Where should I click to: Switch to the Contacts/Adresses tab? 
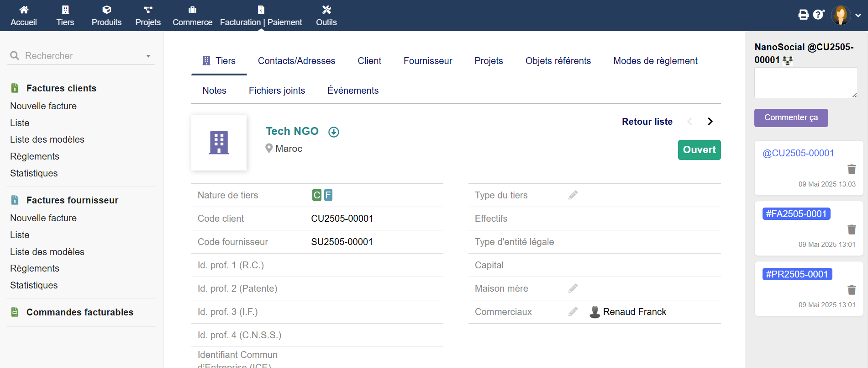[296, 61]
